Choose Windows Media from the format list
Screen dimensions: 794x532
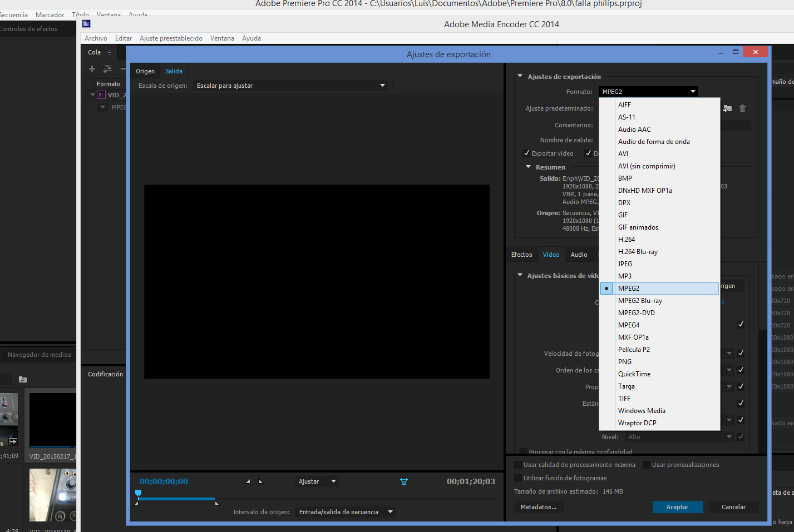659,411
